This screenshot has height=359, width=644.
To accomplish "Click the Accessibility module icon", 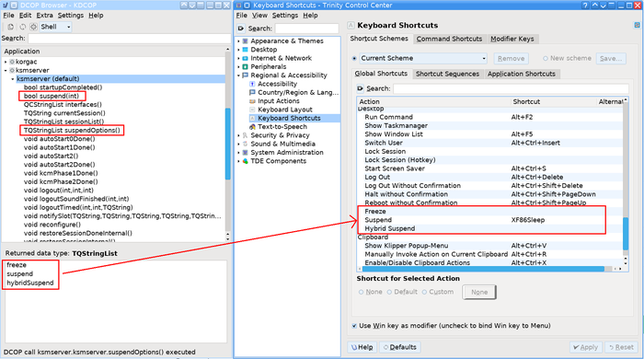I will coord(252,84).
